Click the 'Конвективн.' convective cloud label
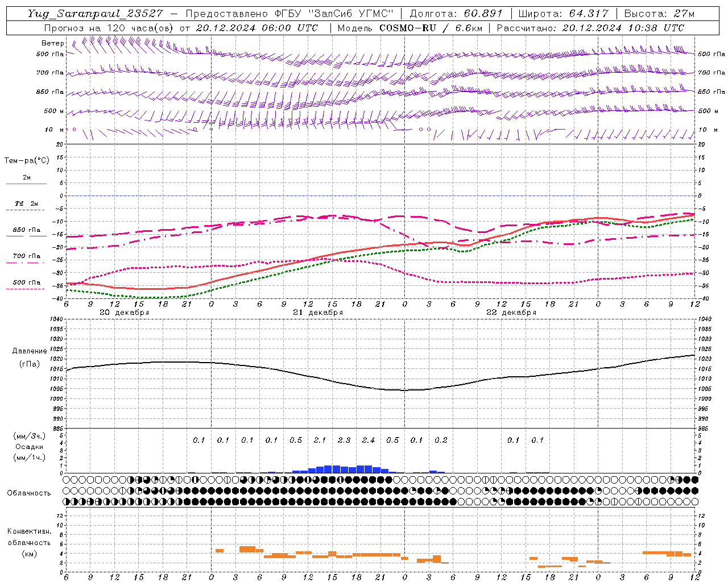 (x=30, y=531)
